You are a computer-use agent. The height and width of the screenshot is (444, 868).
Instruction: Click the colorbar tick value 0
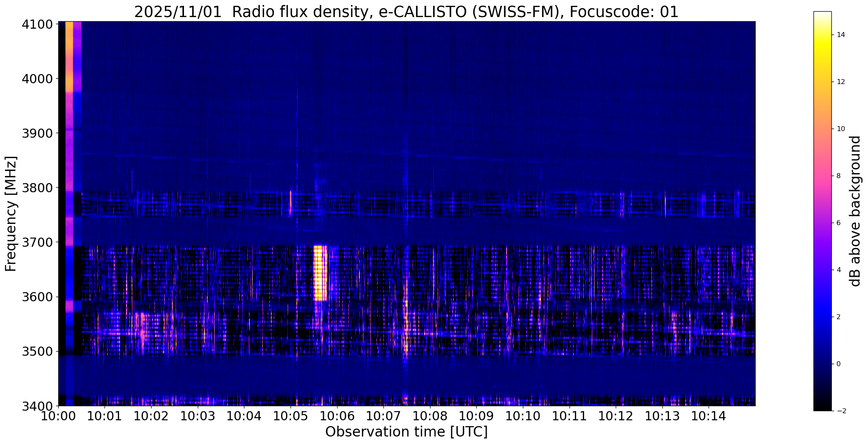[x=839, y=364]
